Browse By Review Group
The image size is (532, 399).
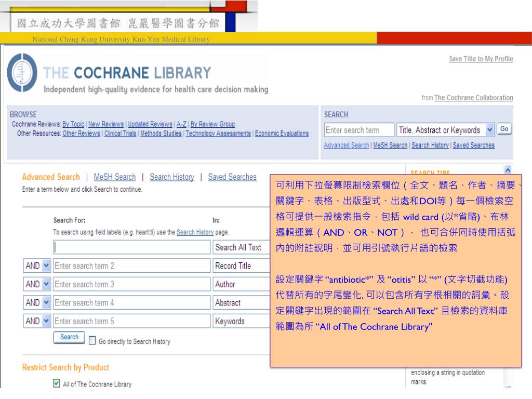[212, 124]
